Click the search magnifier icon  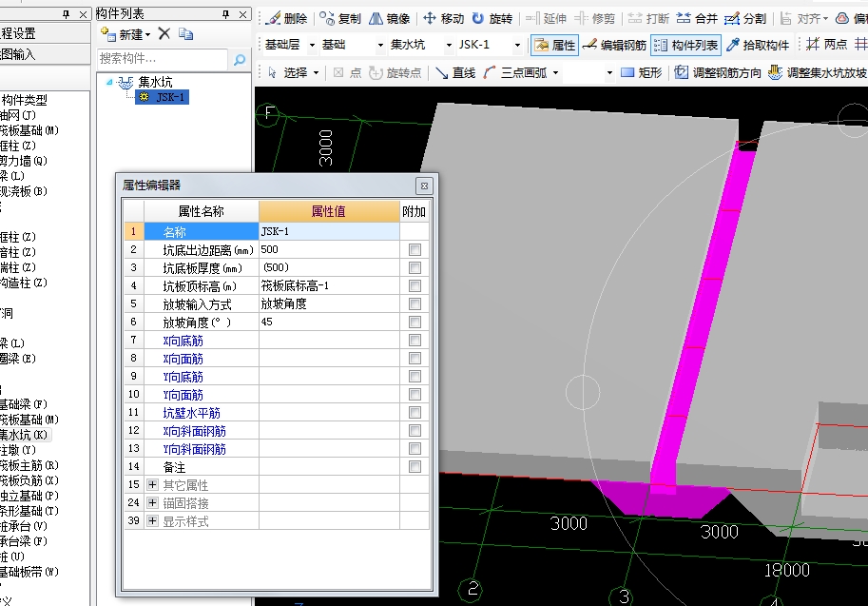240,59
